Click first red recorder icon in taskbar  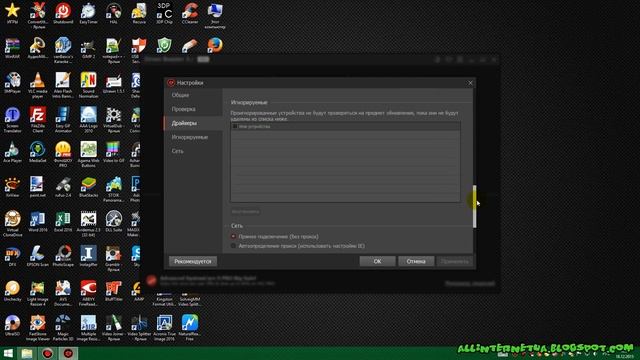[47, 353]
